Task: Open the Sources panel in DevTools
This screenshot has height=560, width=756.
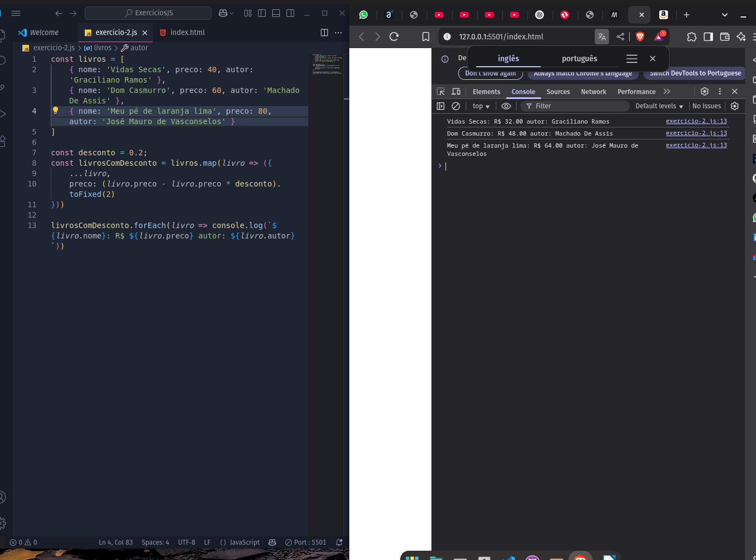Action: [x=558, y=92]
